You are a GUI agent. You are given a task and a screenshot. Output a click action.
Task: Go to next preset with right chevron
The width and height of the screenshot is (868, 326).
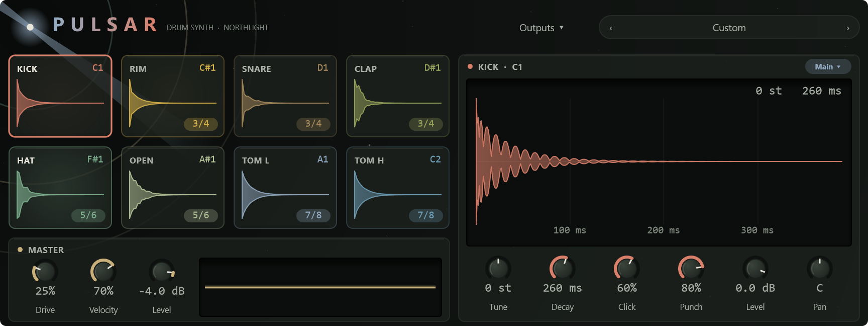pos(848,28)
